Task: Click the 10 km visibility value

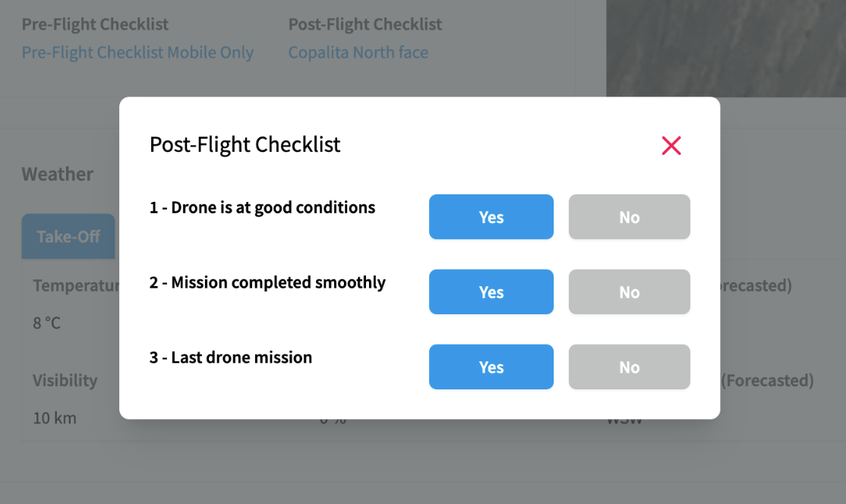Action: 55,417
